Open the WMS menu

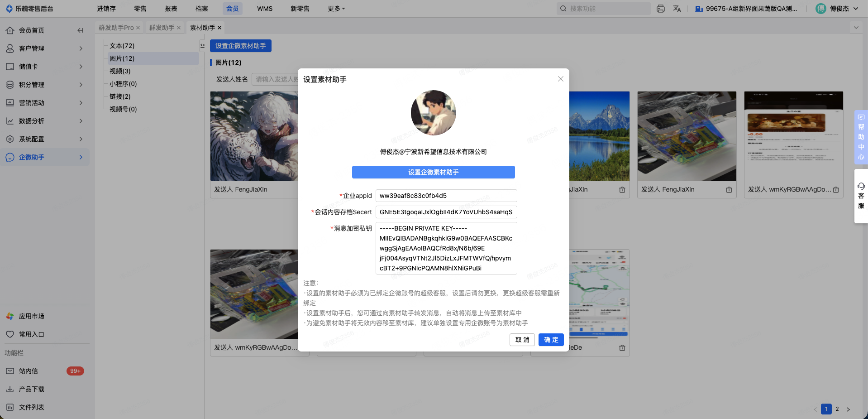(x=265, y=9)
